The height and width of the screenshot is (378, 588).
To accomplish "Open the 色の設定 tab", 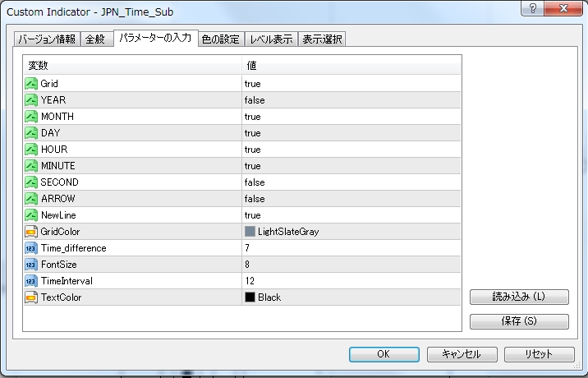I will (x=221, y=39).
